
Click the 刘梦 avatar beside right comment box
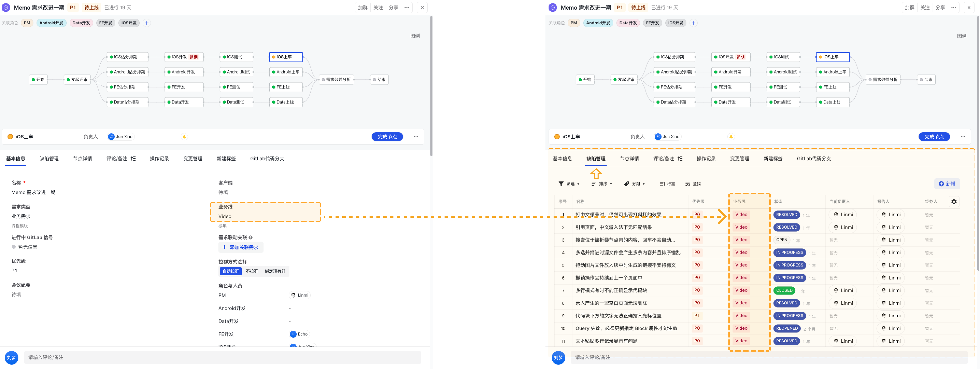[x=558, y=358]
